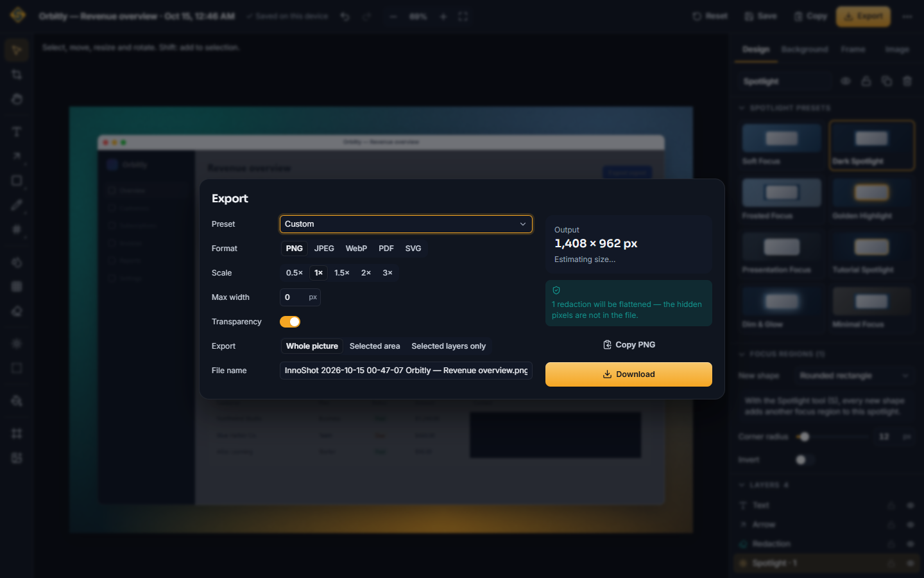Edit the File name field
The height and width of the screenshot is (578, 924).
[x=406, y=371]
